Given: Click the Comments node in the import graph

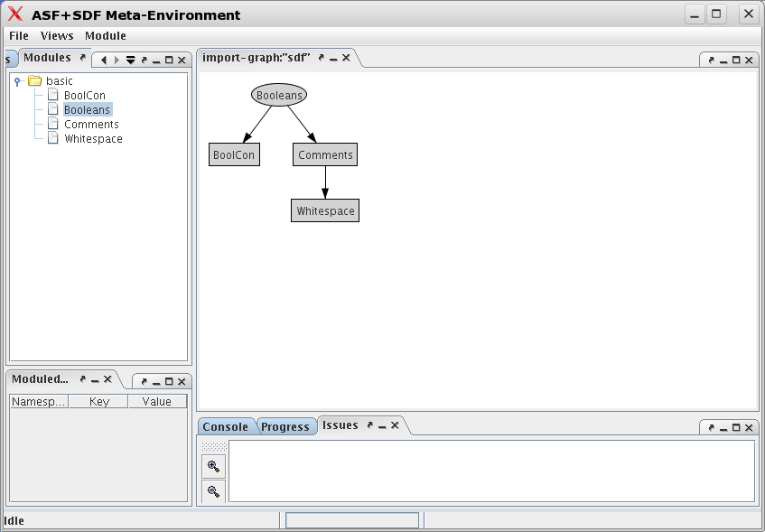Looking at the screenshot, I should point(325,155).
